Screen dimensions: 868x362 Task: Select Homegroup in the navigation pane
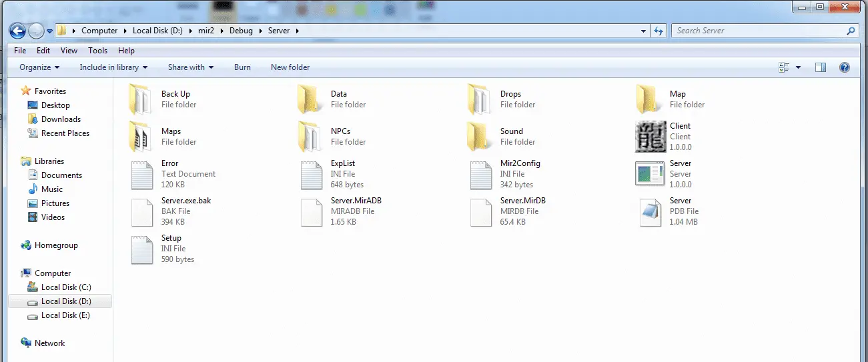pyautogui.click(x=56, y=245)
